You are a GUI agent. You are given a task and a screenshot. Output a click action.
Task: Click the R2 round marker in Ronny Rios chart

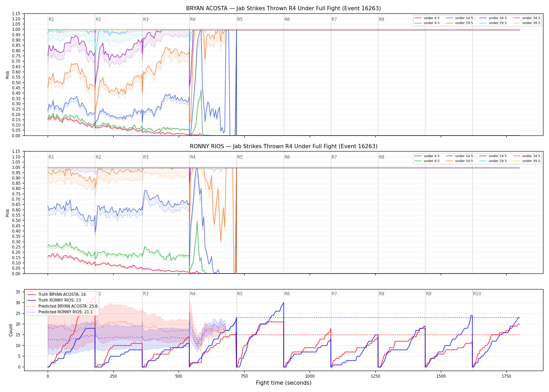click(x=98, y=157)
